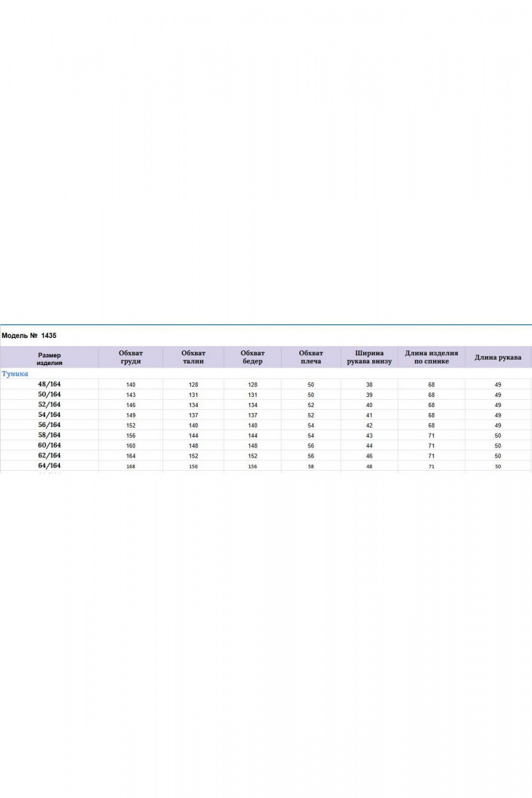Select the 64/164 size row label

point(49,466)
